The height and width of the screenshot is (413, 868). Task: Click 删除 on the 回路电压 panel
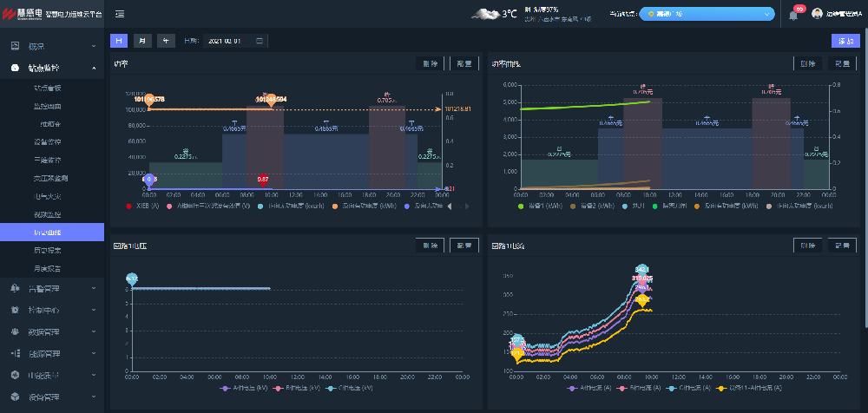tap(429, 246)
